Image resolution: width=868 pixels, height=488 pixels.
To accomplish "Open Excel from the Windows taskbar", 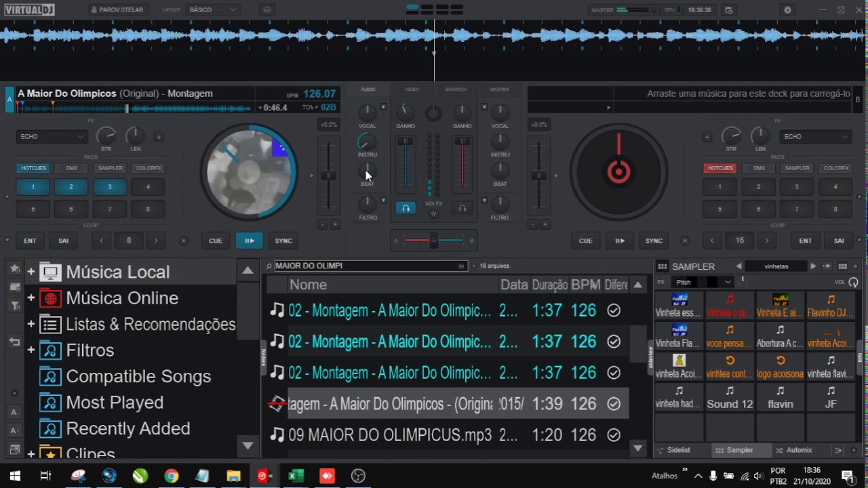I will [296, 476].
